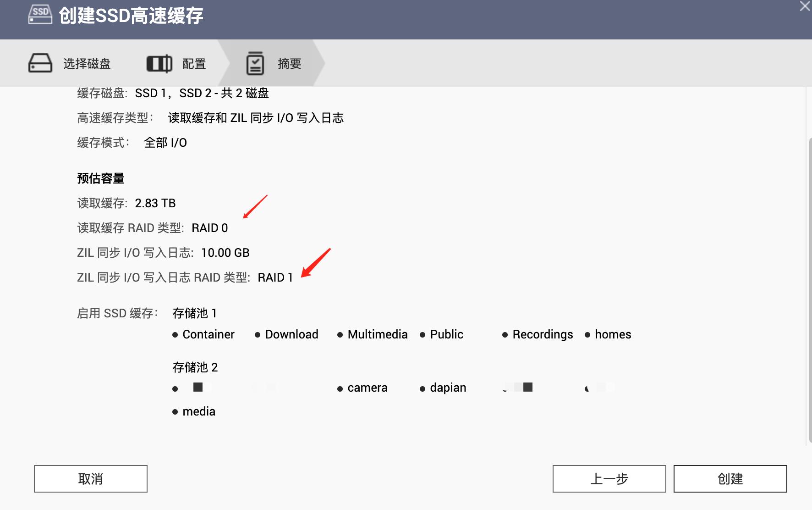Select the Public folder entry
The height and width of the screenshot is (510, 812).
[x=446, y=334]
